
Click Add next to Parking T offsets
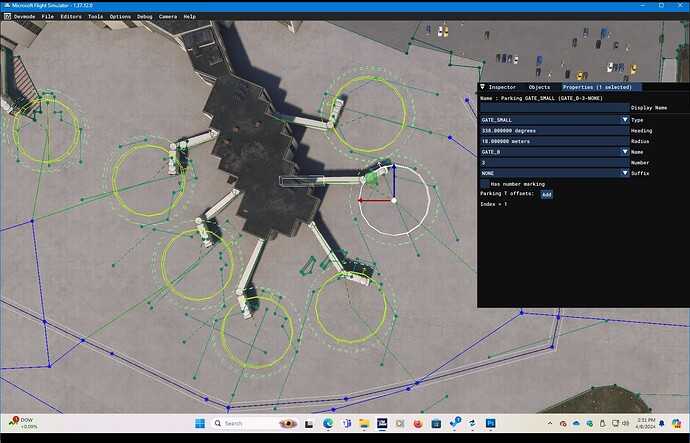point(547,194)
